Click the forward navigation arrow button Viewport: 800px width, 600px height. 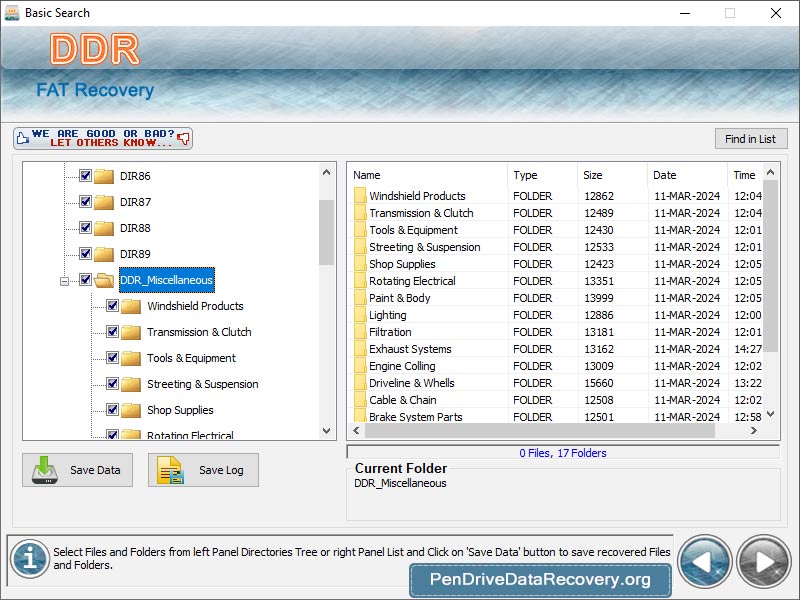click(x=762, y=562)
